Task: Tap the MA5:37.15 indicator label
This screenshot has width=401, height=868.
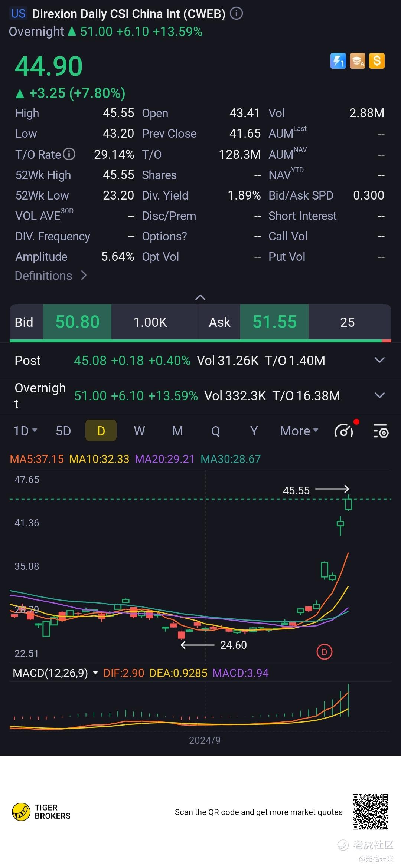Action: [x=37, y=459]
